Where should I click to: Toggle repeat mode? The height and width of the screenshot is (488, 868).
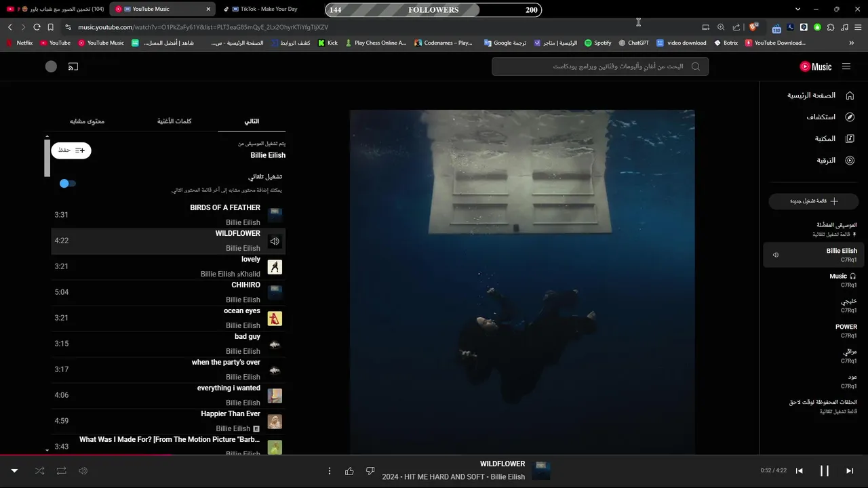61,471
